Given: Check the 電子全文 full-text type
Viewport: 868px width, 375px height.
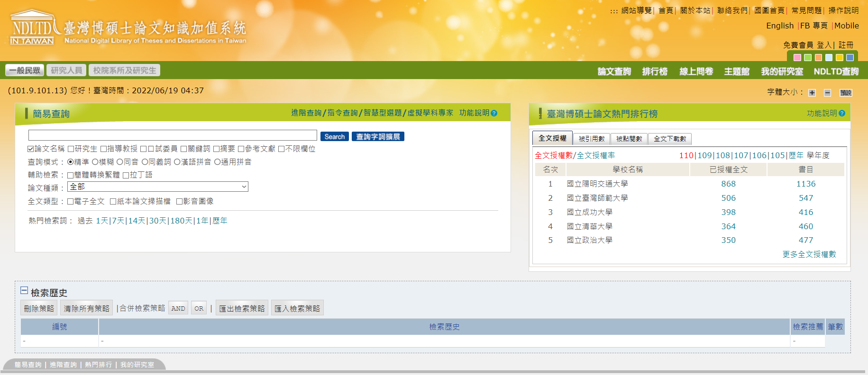Looking at the screenshot, I should pyautogui.click(x=70, y=202).
